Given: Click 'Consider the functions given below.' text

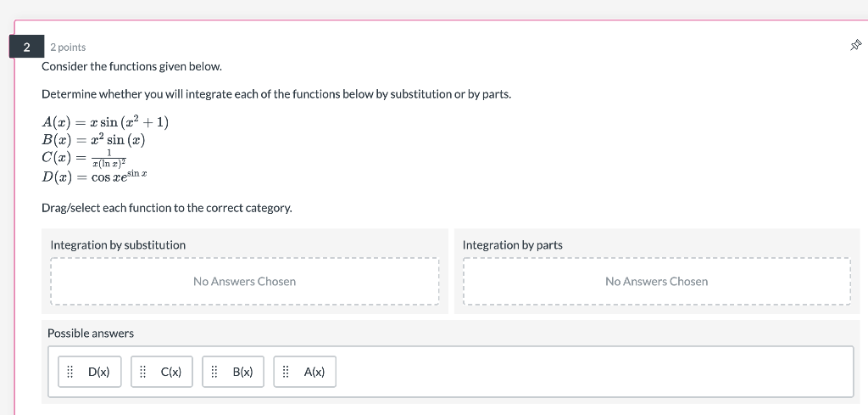Looking at the screenshot, I should click(x=131, y=66).
